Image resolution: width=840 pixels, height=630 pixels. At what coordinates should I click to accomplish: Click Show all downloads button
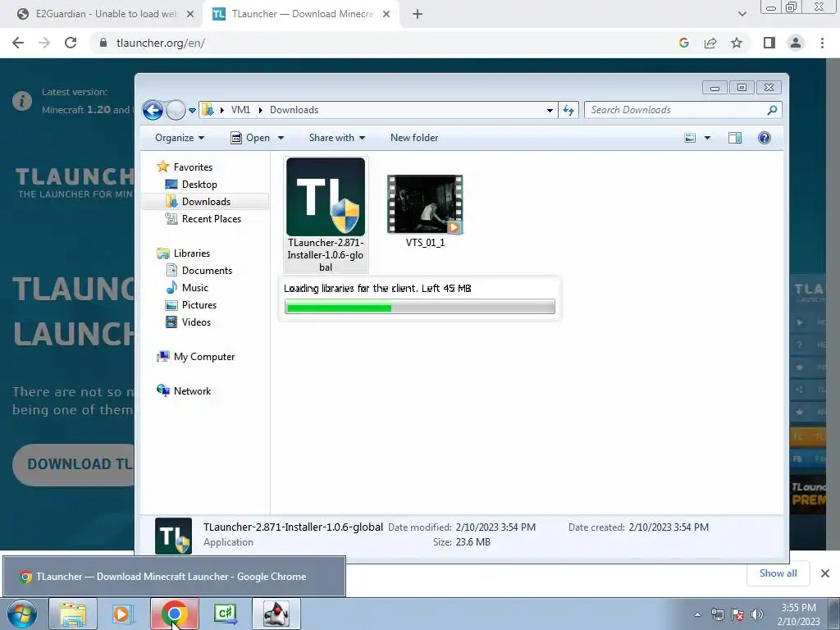pos(778,573)
